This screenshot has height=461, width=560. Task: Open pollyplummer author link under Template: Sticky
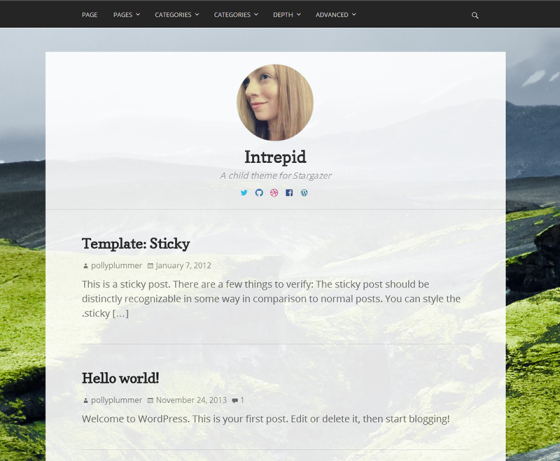click(x=116, y=266)
